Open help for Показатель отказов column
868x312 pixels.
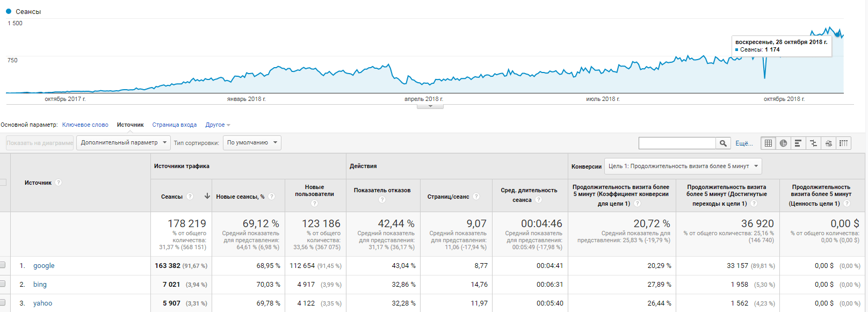click(x=382, y=200)
